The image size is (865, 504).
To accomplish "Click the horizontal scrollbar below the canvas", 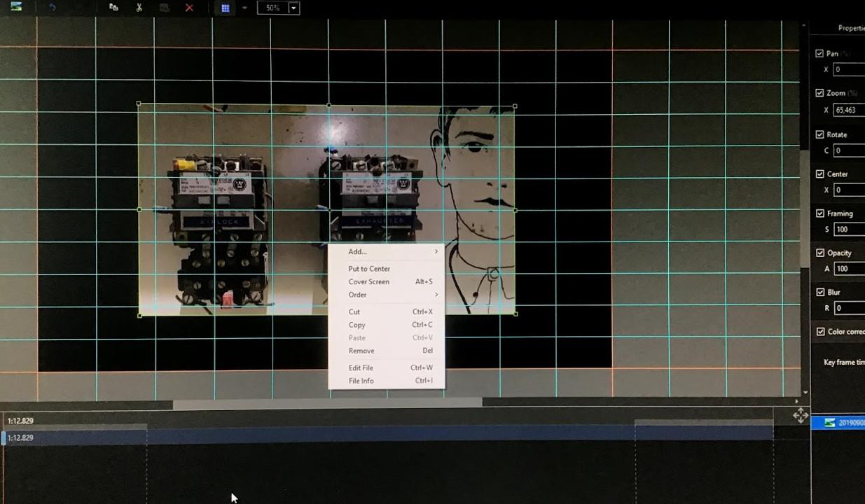I will tap(327, 404).
